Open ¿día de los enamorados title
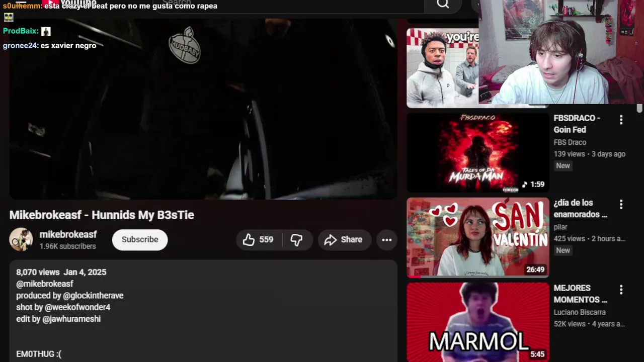The image size is (644, 362). [x=581, y=209]
